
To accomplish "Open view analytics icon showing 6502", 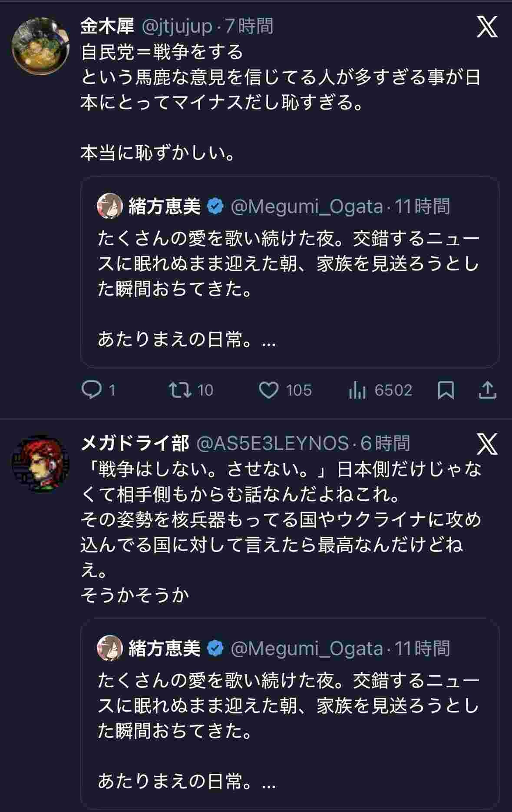I will coord(357,390).
